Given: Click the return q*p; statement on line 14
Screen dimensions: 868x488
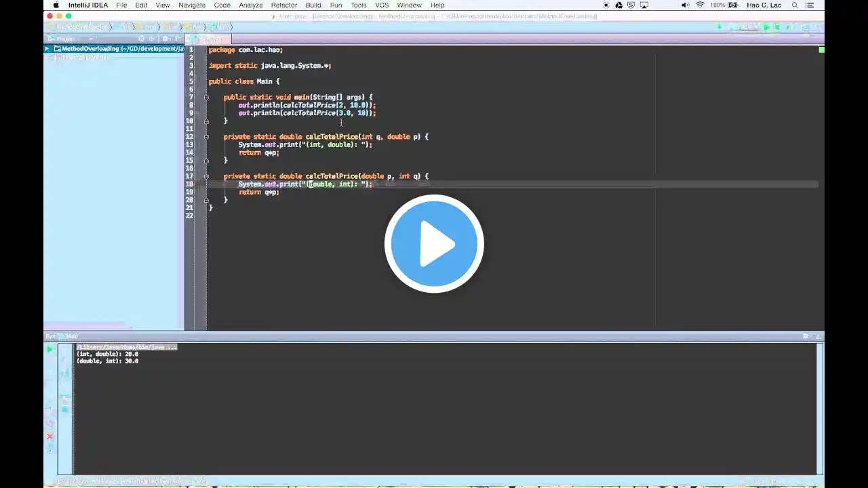Looking at the screenshot, I should tap(258, 152).
